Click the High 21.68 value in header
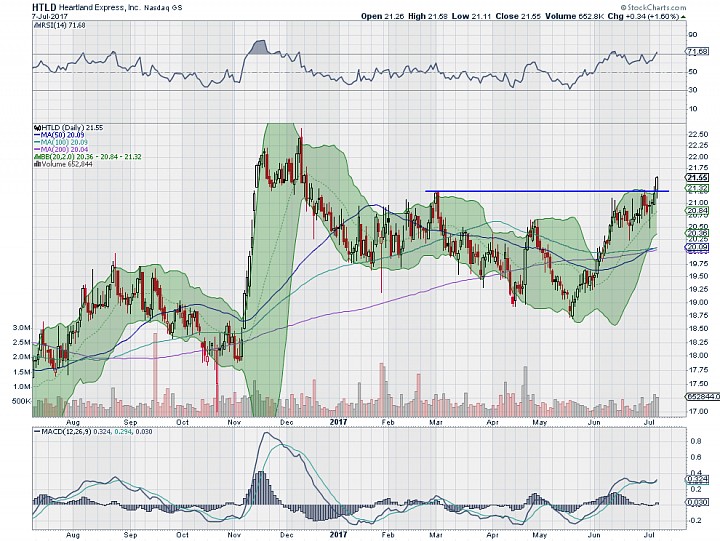Viewport: 720px width, 541px height. (x=427, y=16)
